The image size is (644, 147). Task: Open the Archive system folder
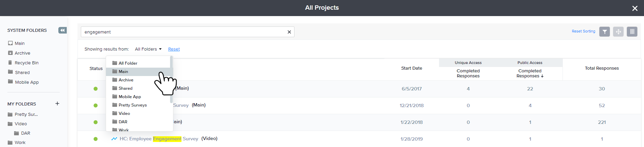[22, 53]
